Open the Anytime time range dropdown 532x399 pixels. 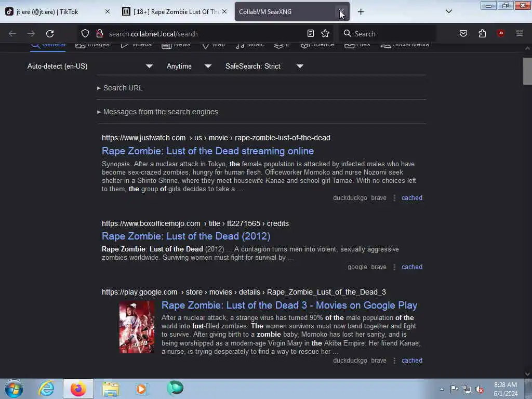(189, 66)
